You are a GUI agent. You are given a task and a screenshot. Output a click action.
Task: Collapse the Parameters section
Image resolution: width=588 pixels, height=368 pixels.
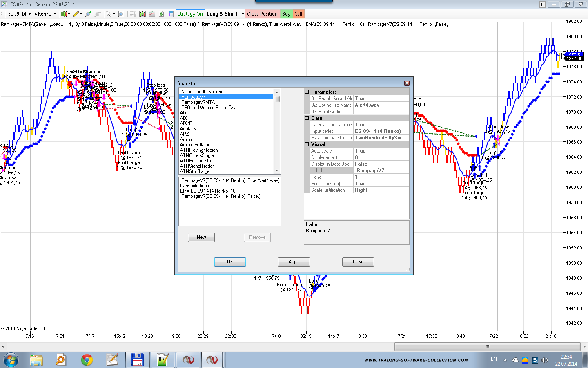pyautogui.click(x=307, y=92)
